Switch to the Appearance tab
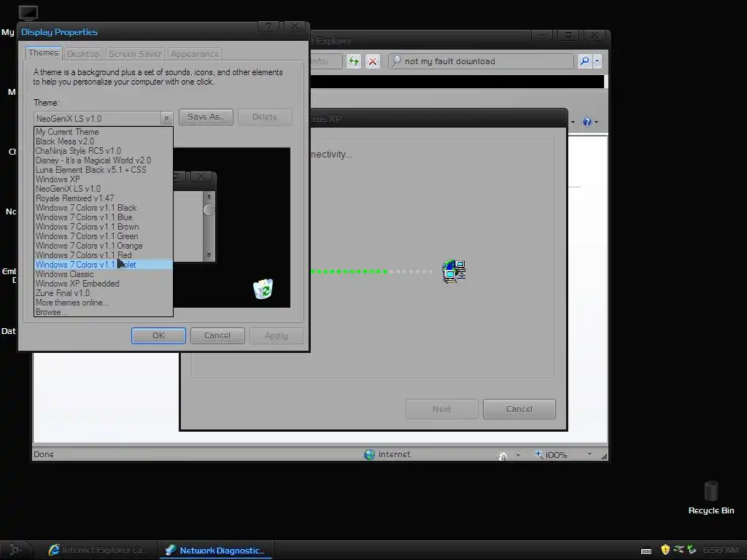Image resolution: width=747 pixels, height=560 pixels. 194,54
